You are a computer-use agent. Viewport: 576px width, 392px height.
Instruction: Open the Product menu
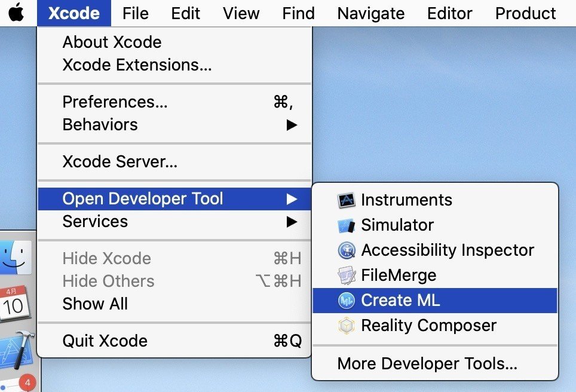click(x=526, y=13)
